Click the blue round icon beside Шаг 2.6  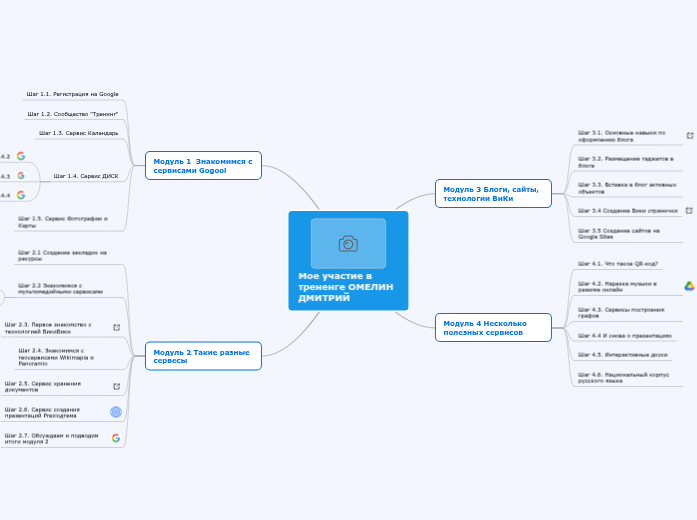point(116,412)
